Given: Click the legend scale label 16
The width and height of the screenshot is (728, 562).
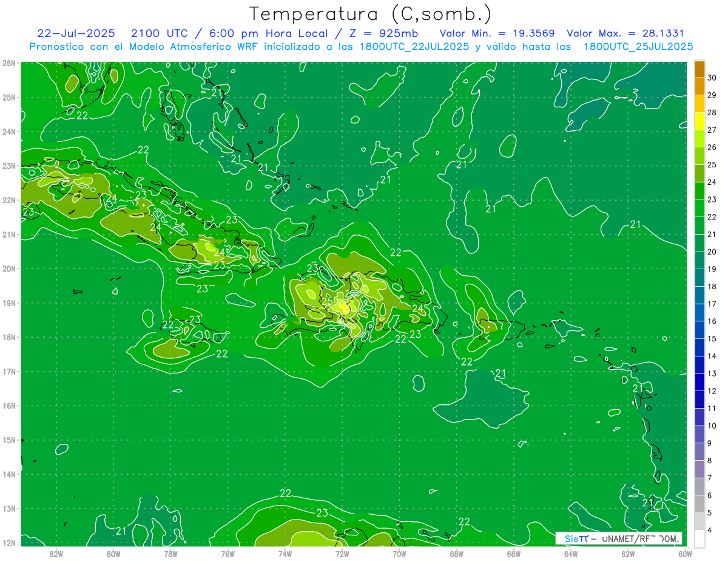Looking at the screenshot, I should tap(712, 321).
